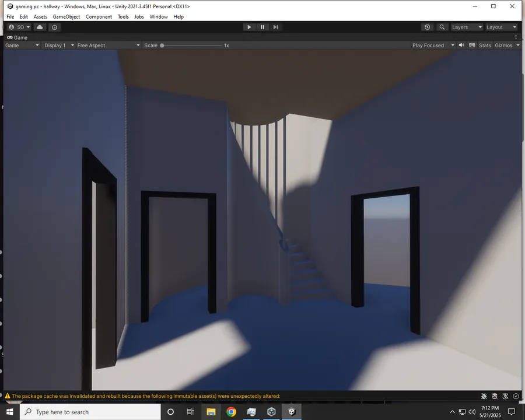Click the package cache warning message
This screenshot has height=420, width=525.
coord(146,396)
